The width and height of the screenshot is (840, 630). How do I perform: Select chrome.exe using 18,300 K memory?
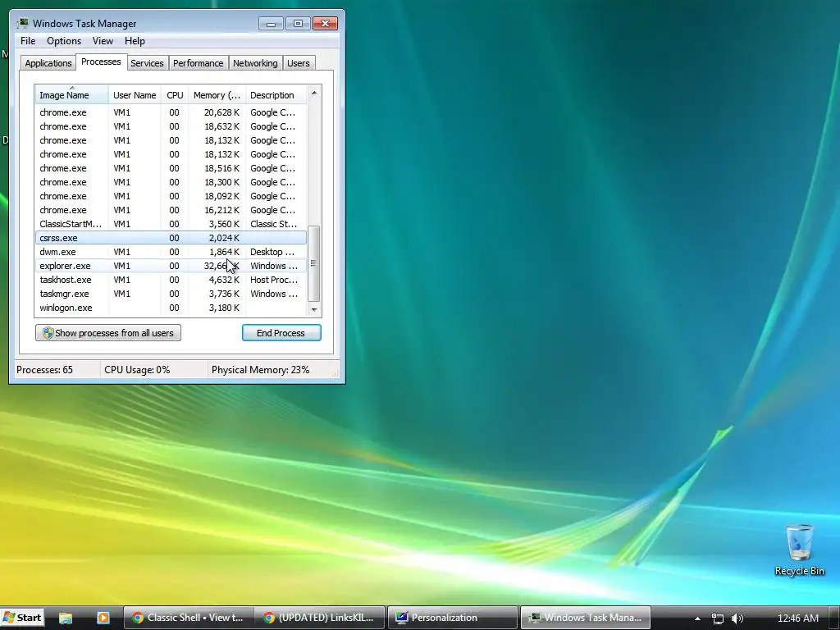(x=171, y=182)
